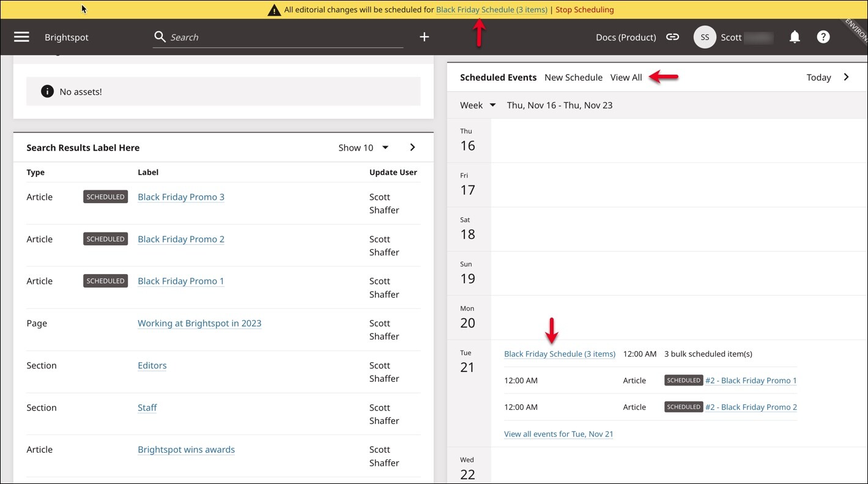
Task: Advance to next page of search results
Action: [x=412, y=147]
